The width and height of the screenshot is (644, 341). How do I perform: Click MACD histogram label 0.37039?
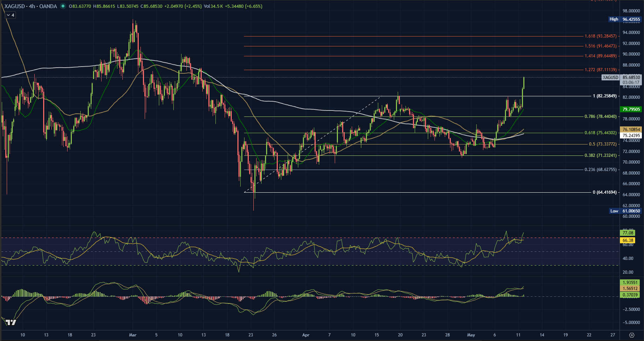point(630,295)
